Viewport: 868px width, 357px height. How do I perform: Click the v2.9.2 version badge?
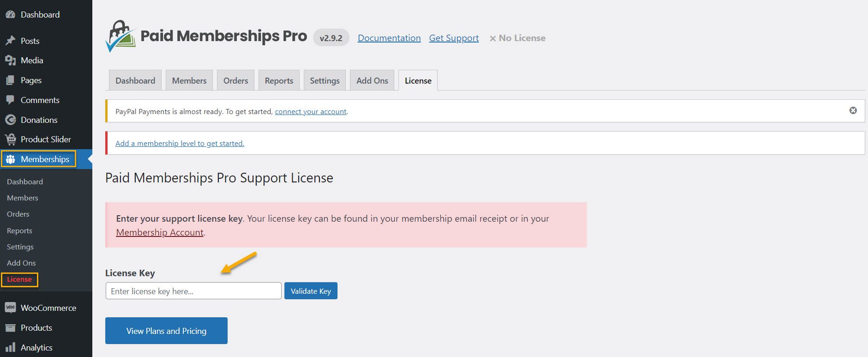[x=331, y=38]
